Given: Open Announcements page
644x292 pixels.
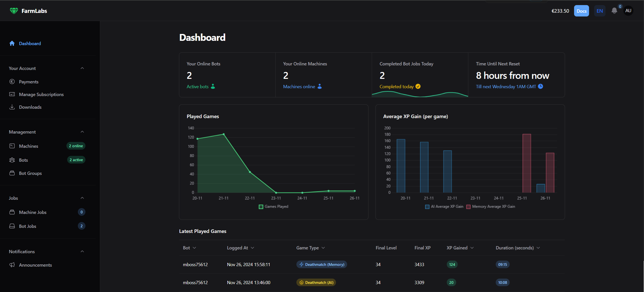Looking at the screenshot, I should [35, 265].
